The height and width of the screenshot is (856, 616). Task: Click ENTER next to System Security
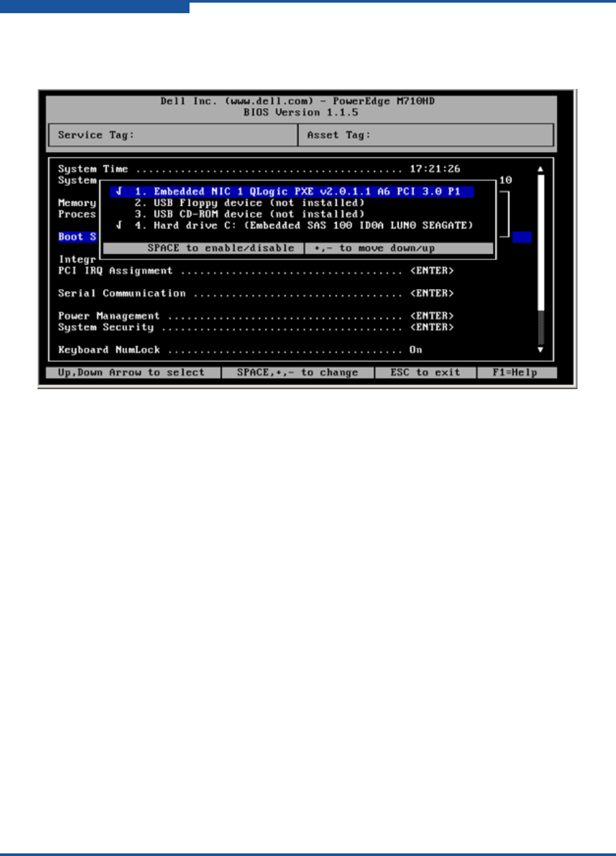[432, 327]
